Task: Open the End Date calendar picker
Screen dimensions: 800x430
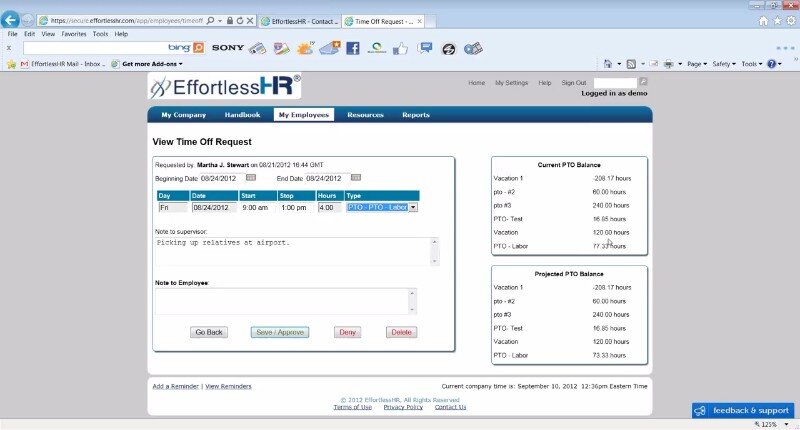Action: (x=355, y=178)
